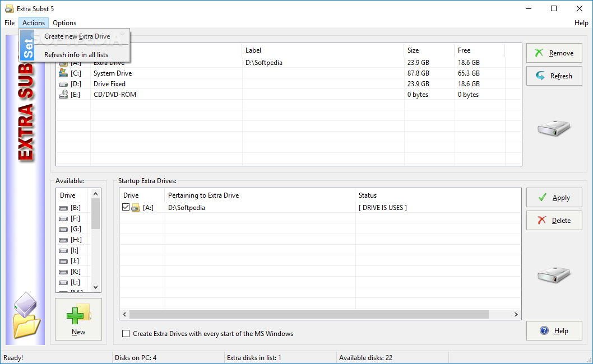
Task: Click the Status column header
Action: coord(438,195)
